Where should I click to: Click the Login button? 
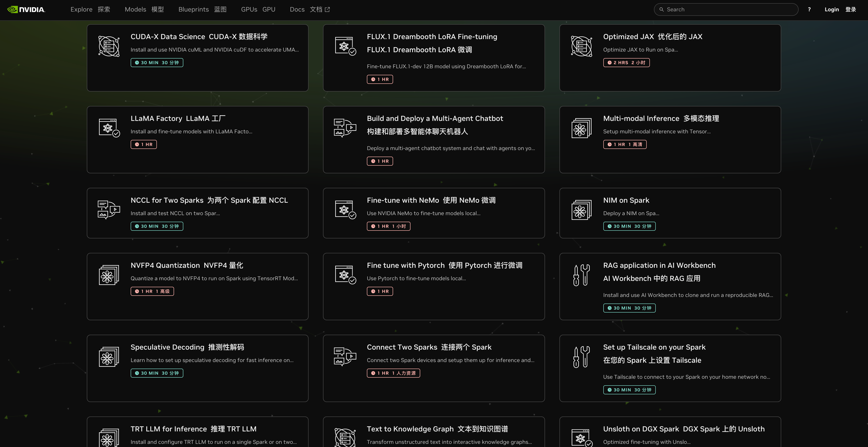pyautogui.click(x=832, y=9)
